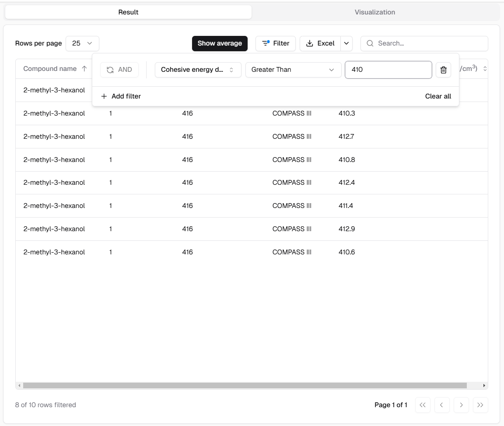Select the Result tab

(128, 12)
